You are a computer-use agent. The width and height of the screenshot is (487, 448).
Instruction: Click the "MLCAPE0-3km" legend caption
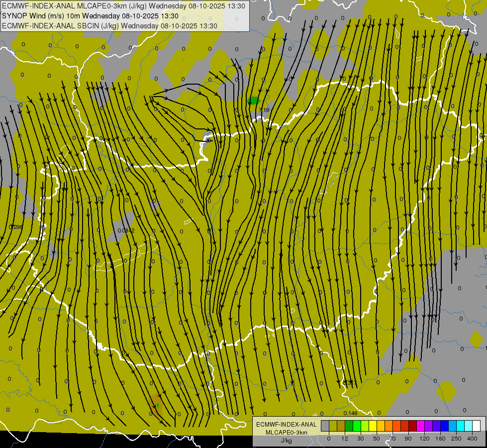pyautogui.click(x=287, y=433)
